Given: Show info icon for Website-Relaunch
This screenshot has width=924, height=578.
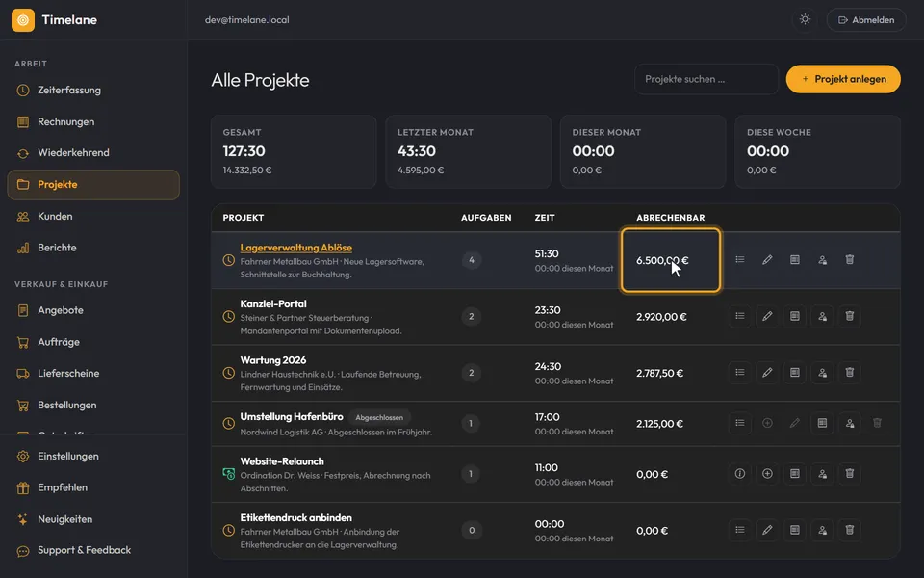Looking at the screenshot, I should pyautogui.click(x=739, y=474).
